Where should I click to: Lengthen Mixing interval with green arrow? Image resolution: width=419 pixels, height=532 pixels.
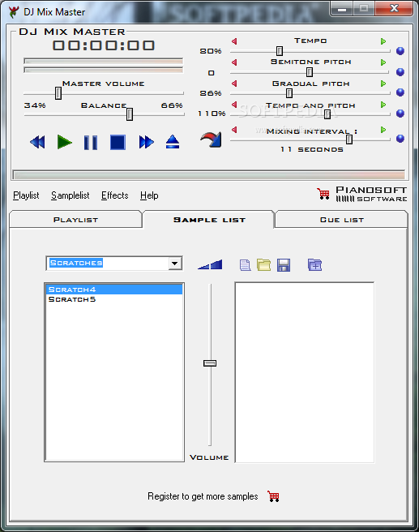click(383, 130)
